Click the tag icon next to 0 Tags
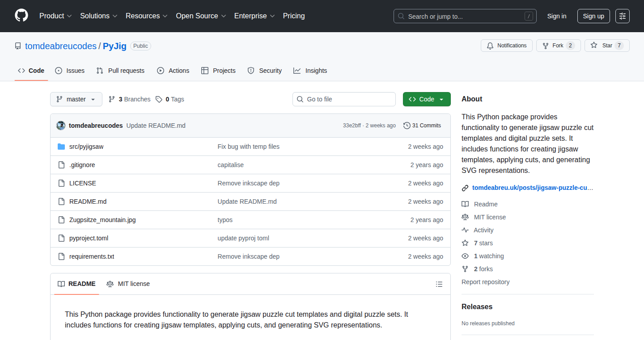This screenshot has width=644, height=340. 159,99
